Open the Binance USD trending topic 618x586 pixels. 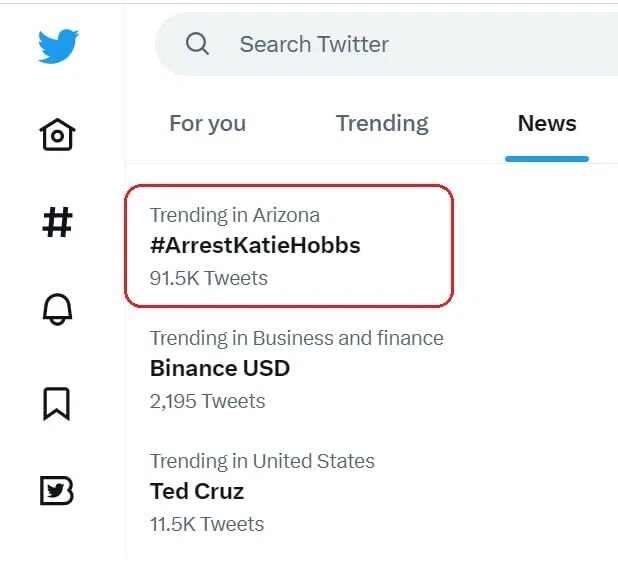pyautogui.click(x=220, y=368)
